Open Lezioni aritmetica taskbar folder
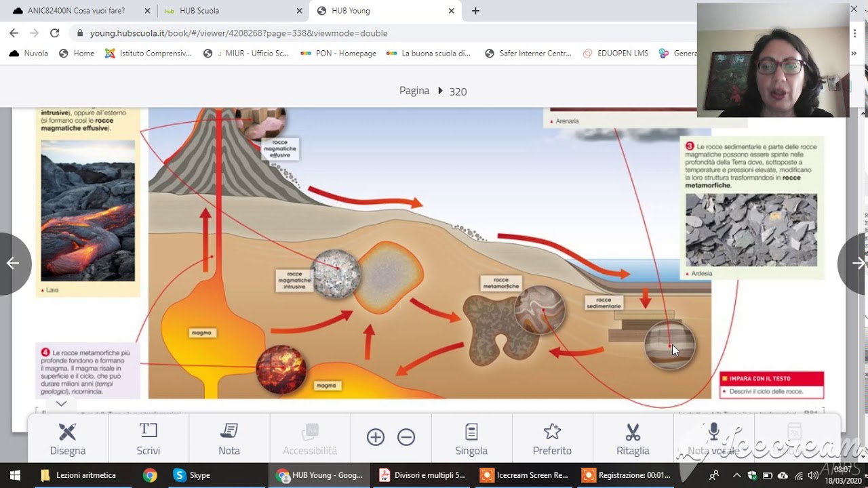The height and width of the screenshot is (488, 868). coord(79,475)
